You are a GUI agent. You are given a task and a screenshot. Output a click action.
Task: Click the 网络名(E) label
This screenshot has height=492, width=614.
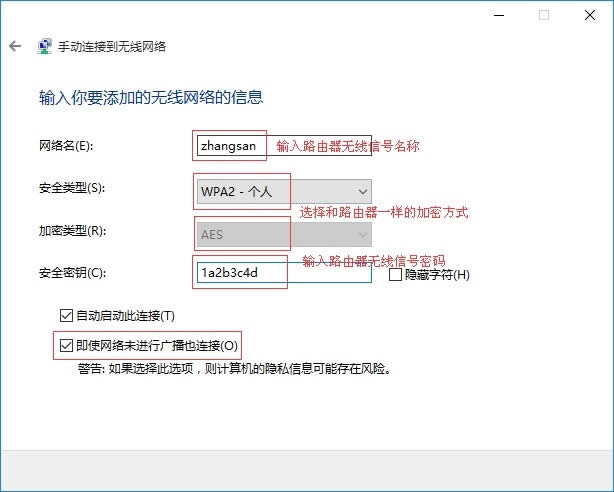[64, 146]
